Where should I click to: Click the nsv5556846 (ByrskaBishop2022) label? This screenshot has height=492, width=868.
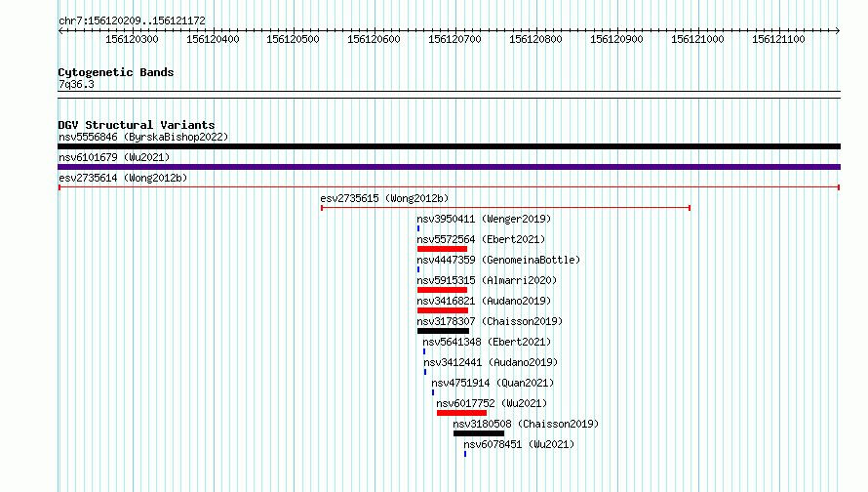(143, 137)
